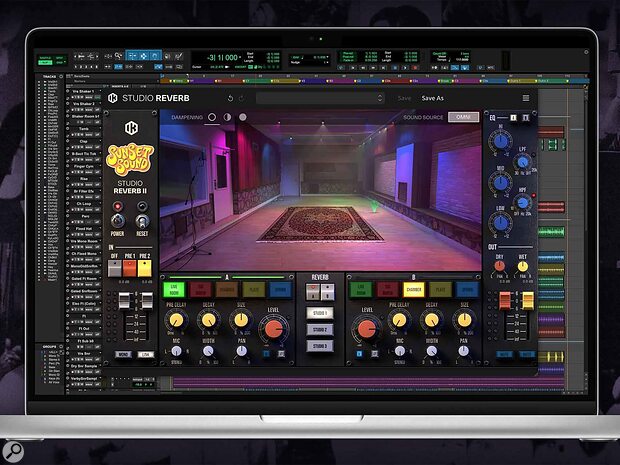Click the OMNI sound source button
This screenshot has width=620, height=465.
point(463,117)
